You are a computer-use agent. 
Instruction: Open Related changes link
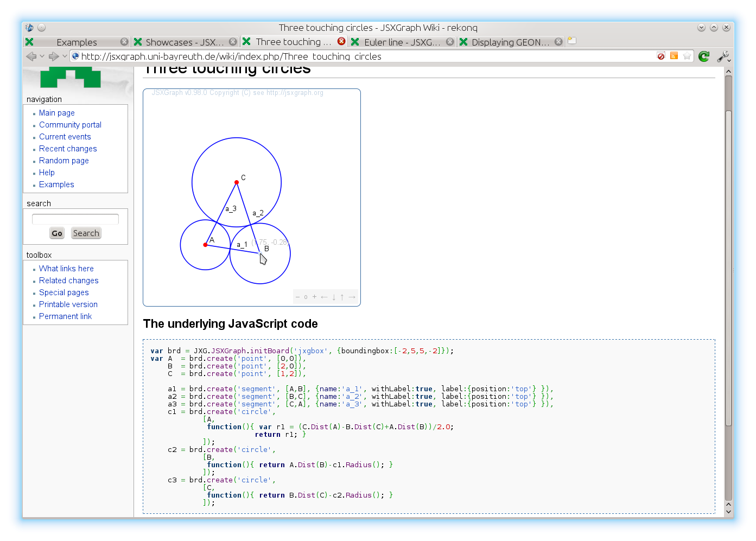tap(69, 281)
